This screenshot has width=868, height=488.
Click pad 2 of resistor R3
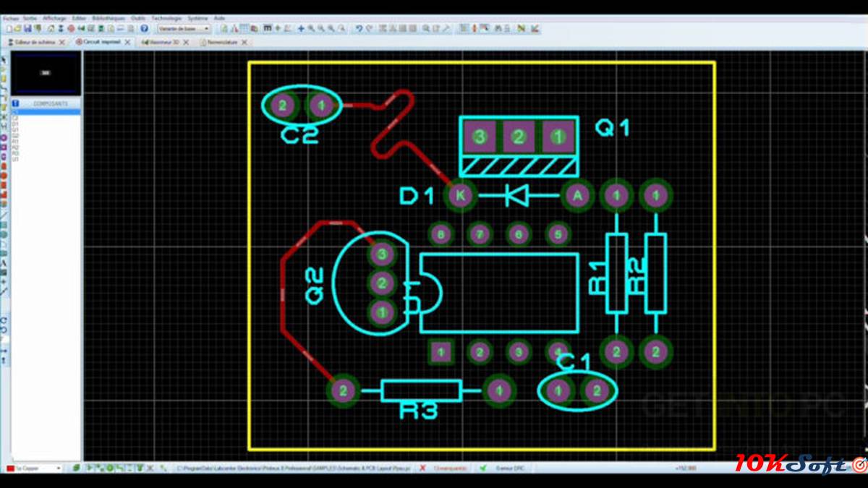[x=343, y=391]
